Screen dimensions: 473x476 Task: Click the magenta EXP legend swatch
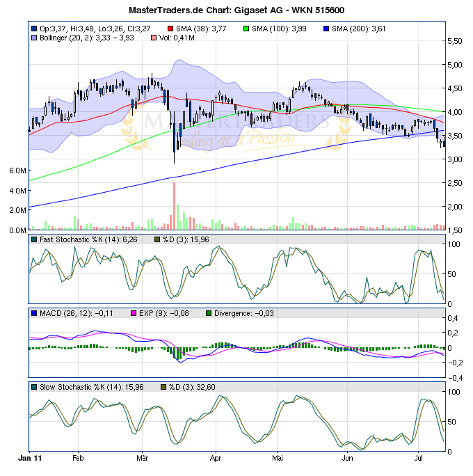133,314
